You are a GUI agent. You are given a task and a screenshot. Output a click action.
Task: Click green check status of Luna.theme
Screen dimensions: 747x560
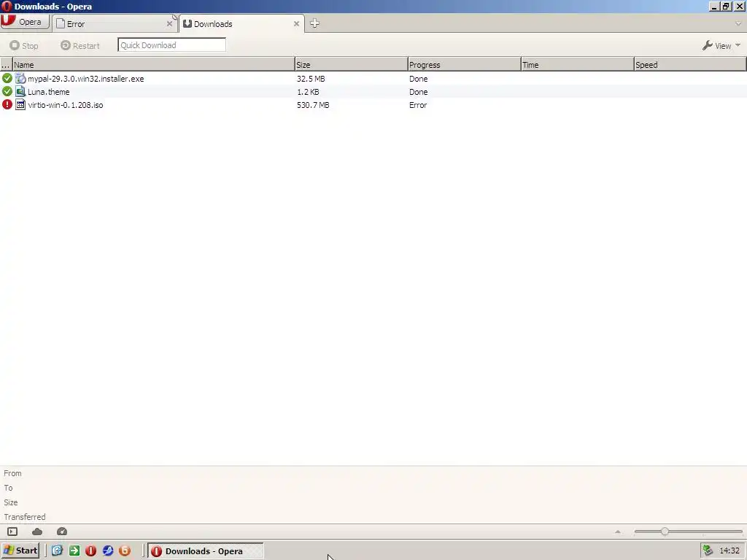(x=7, y=91)
